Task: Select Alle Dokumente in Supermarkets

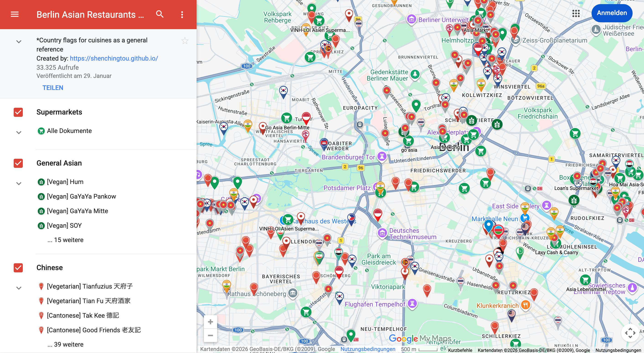Action: 69,131
